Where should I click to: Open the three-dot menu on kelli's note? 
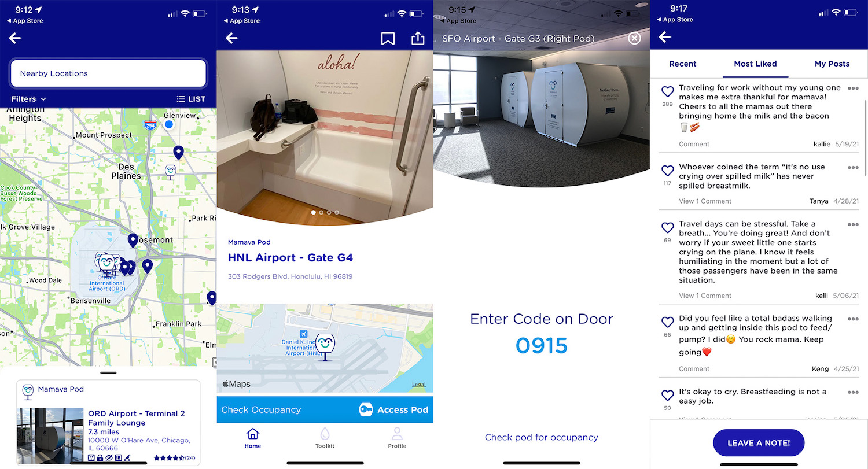[853, 224]
